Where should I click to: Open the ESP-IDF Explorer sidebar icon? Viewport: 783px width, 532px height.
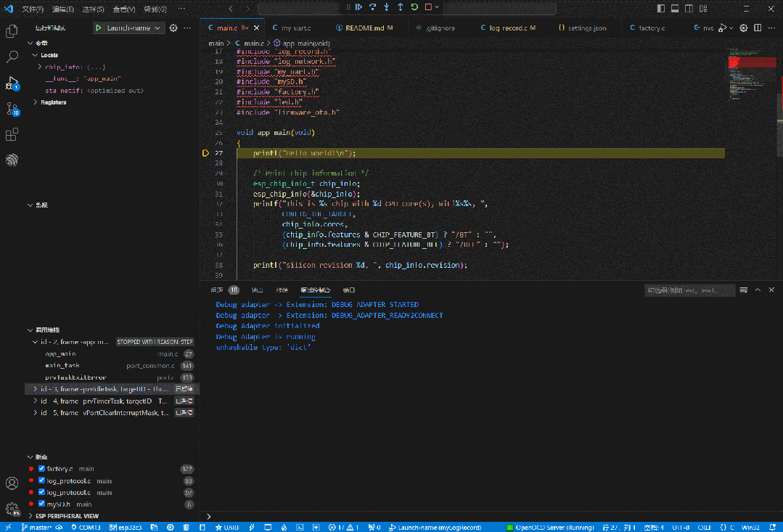[x=12, y=160]
